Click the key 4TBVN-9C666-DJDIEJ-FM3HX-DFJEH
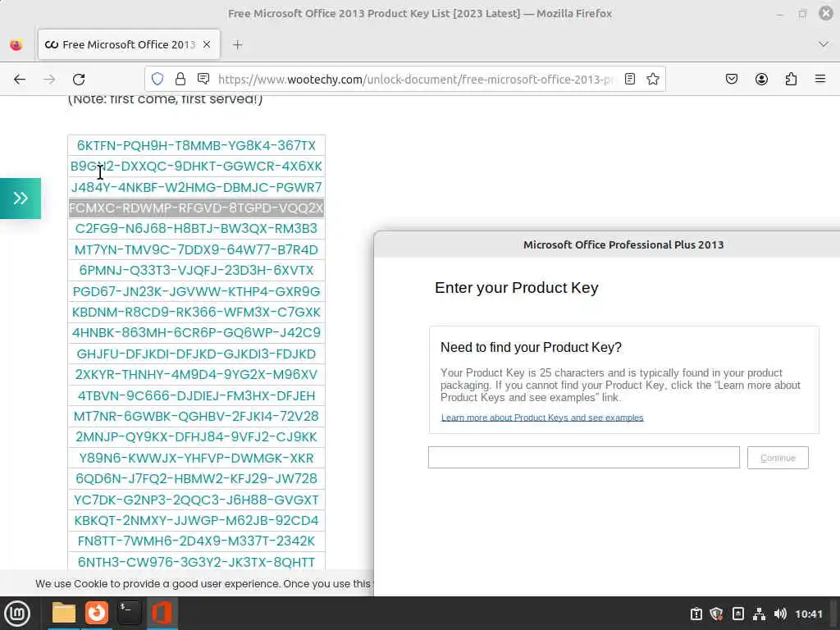 click(x=196, y=396)
